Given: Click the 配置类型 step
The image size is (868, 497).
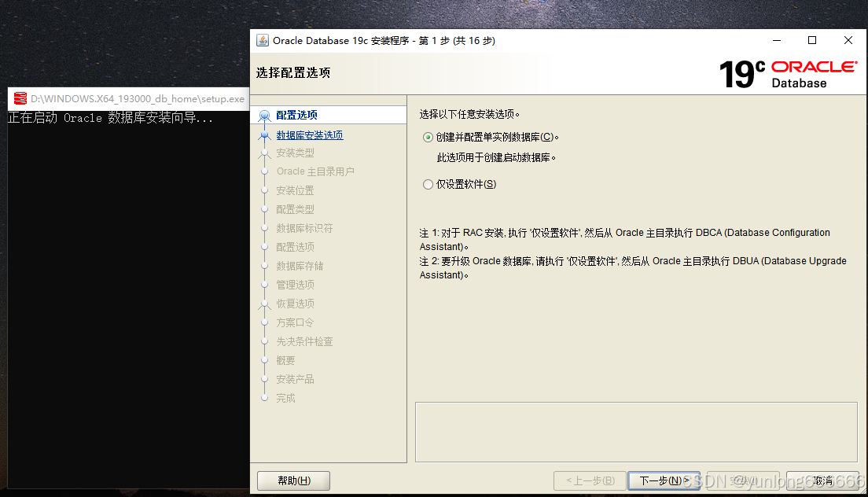Looking at the screenshot, I should [295, 209].
